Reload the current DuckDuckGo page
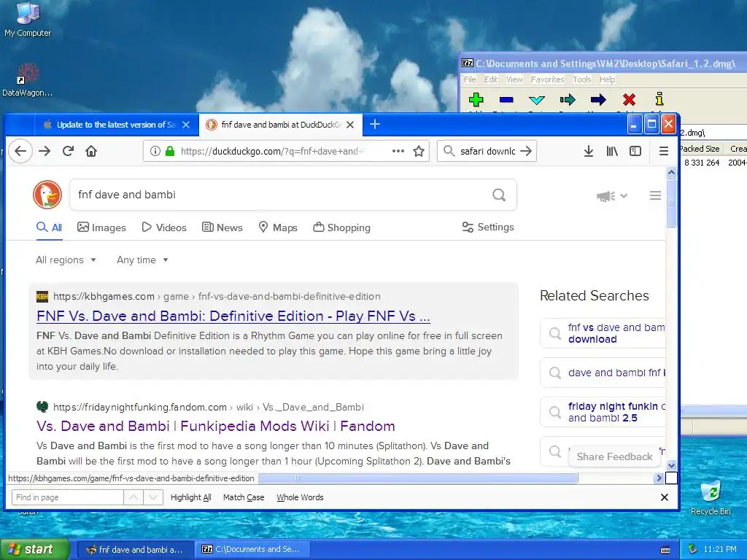The image size is (747, 560). 68,151
